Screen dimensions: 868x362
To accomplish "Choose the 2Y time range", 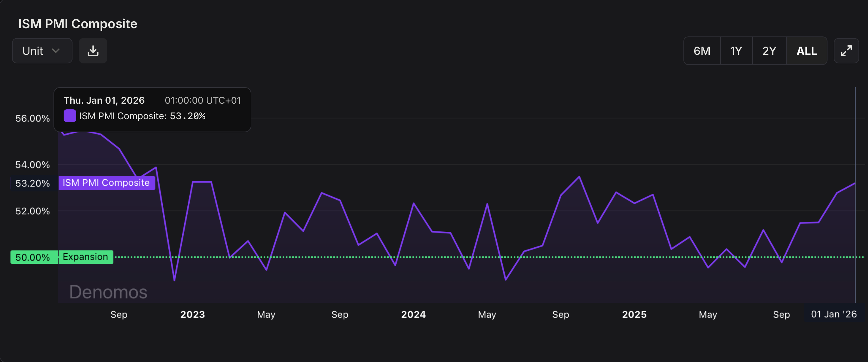I will point(769,51).
